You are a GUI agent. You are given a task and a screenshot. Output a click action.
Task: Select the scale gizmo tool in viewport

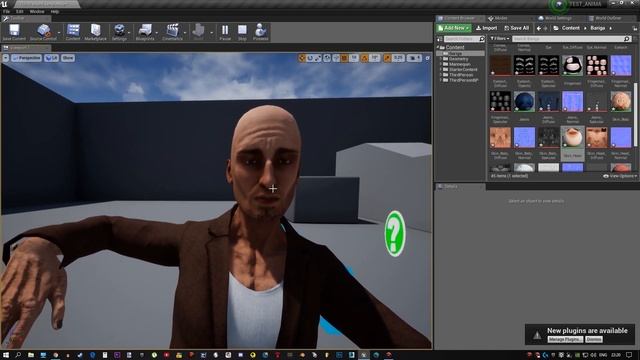pyautogui.click(x=318, y=58)
